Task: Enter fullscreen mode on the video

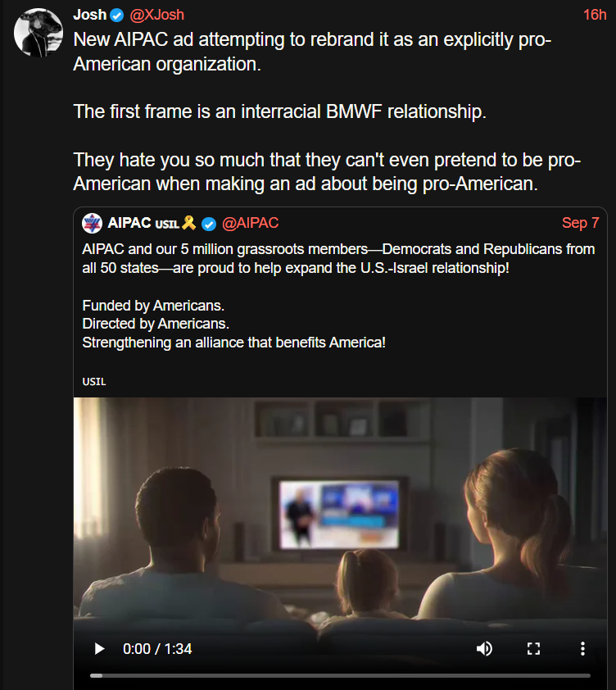Action: [x=534, y=649]
